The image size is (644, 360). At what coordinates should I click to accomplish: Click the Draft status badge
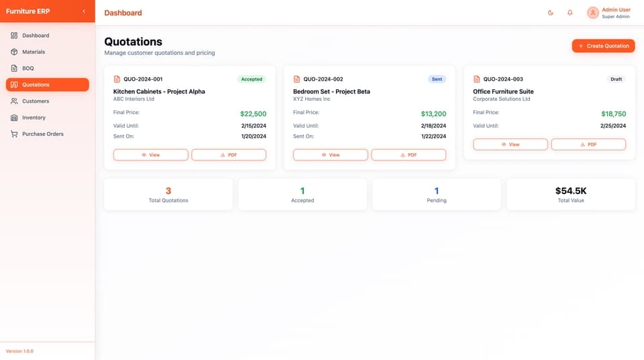[x=616, y=79]
